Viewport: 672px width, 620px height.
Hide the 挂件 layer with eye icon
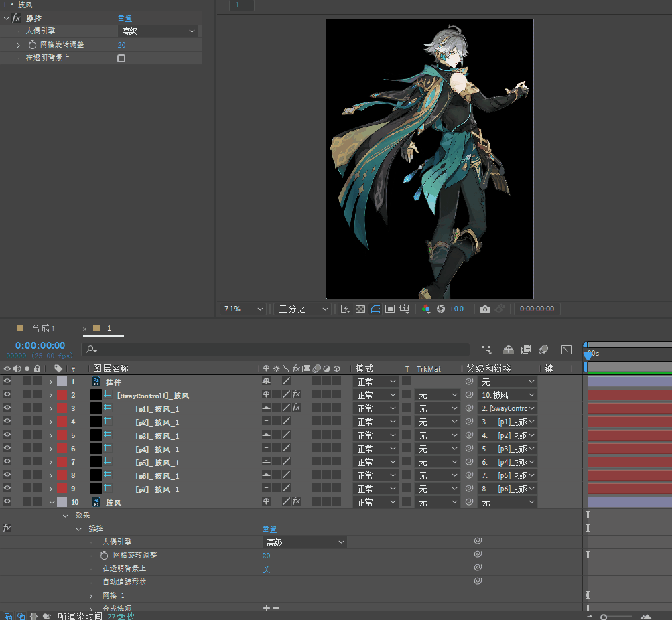(7, 382)
